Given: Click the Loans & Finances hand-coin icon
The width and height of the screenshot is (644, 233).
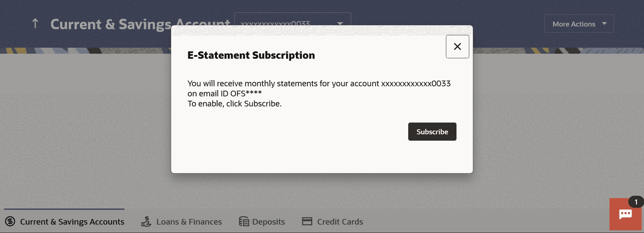Looking at the screenshot, I should [146, 222].
